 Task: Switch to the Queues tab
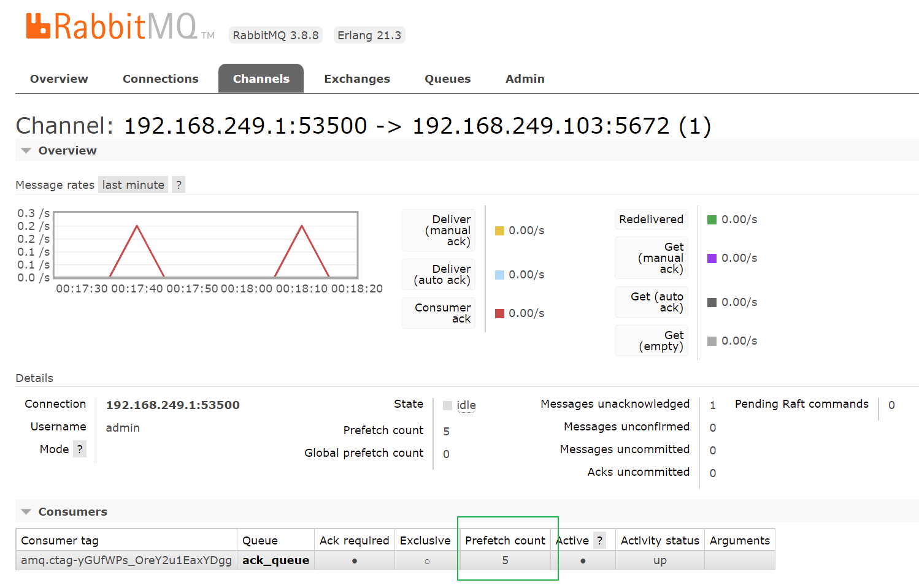point(448,78)
